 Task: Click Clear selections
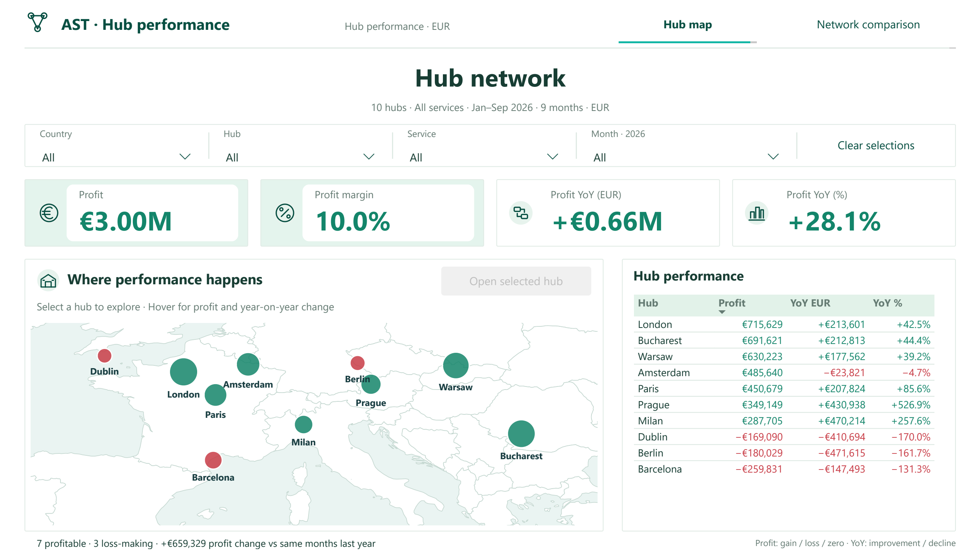(x=876, y=145)
